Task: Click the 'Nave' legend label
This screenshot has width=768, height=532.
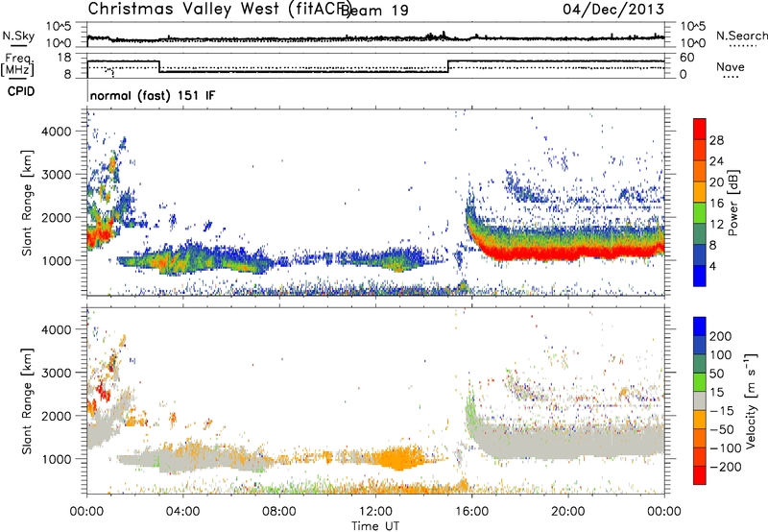Action: (x=731, y=67)
